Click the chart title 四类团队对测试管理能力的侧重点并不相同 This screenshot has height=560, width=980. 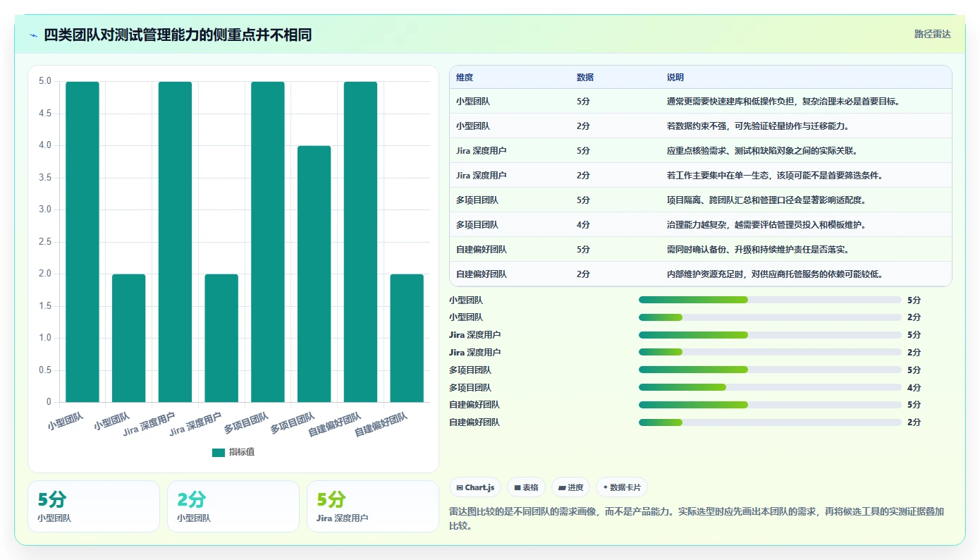click(x=178, y=35)
